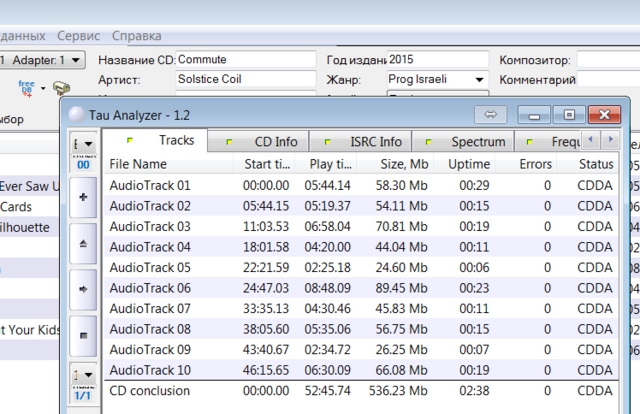This screenshot has height=414, width=640.
Task: Click Tau Analyzer title bar disc icon
Action: tap(77, 114)
